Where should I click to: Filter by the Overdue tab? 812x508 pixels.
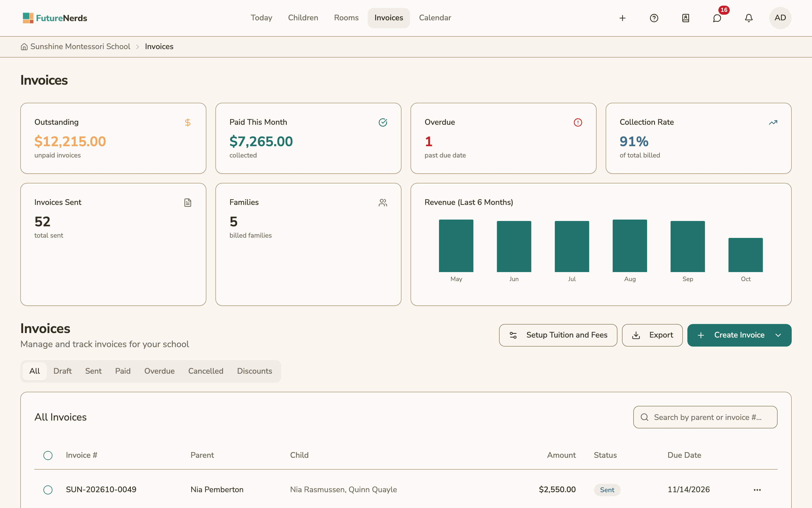point(159,371)
